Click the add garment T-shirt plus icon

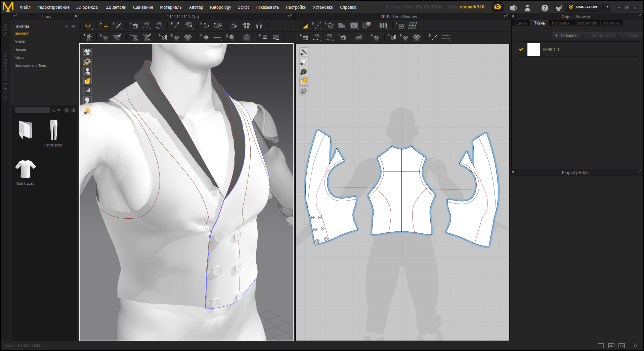click(x=559, y=7)
